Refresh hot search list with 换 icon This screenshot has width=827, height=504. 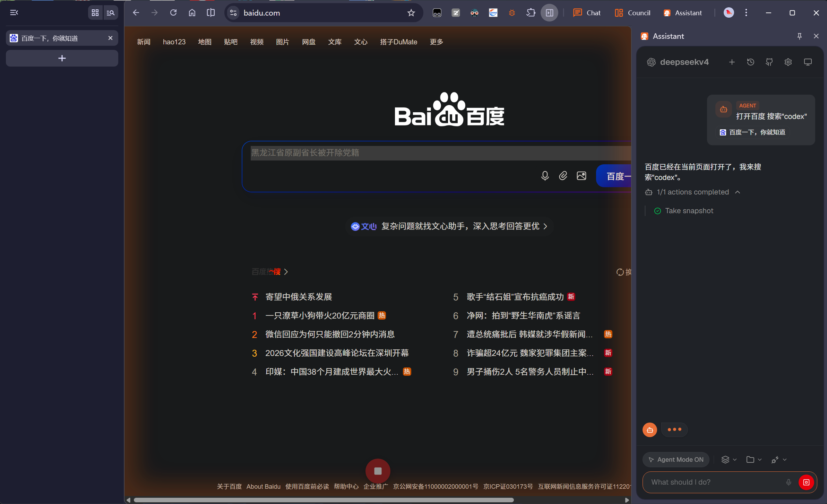(623, 272)
